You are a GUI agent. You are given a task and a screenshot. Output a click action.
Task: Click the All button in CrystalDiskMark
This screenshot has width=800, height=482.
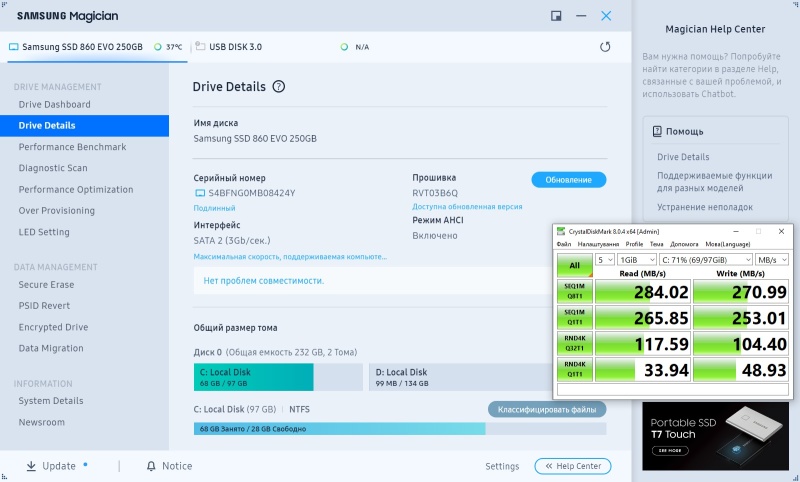[574, 265]
